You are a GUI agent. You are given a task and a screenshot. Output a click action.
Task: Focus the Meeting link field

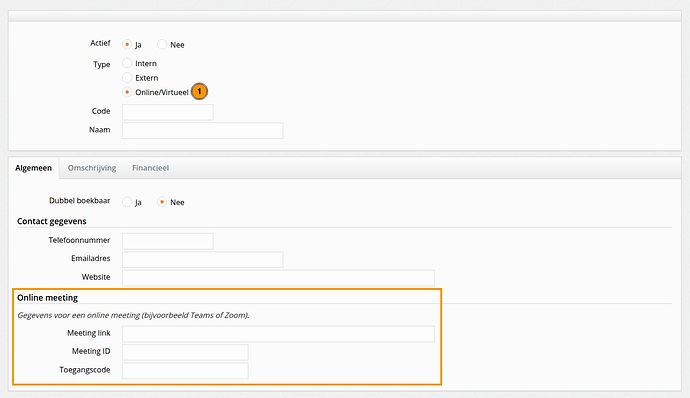point(278,334)
